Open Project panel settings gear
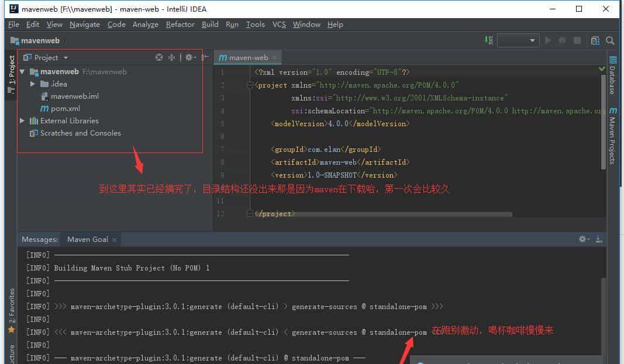 click(188, 57)
